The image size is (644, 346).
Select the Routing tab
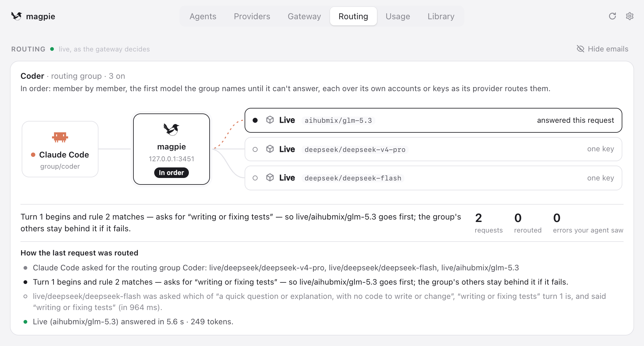click(353, 16)
